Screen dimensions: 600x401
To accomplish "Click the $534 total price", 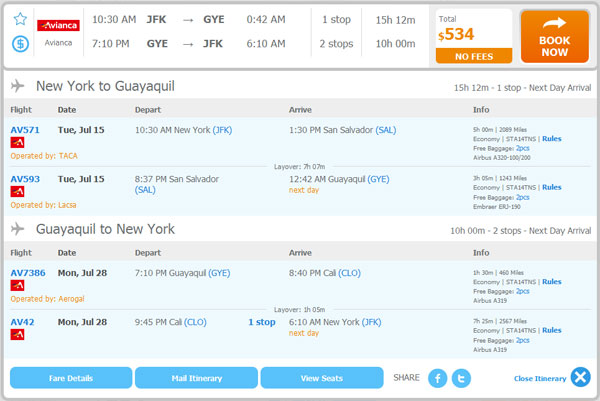I will [456, 35].
